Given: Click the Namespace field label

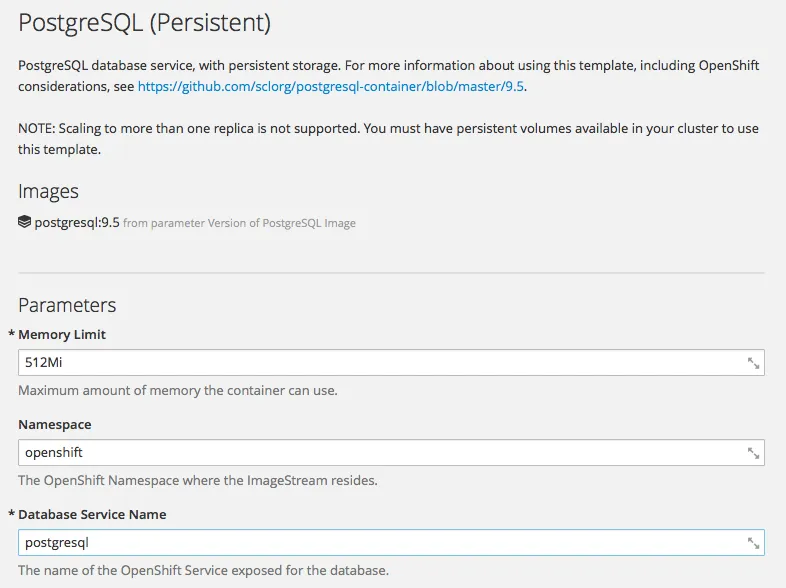Looking at the screenshot, I should point(54,424).
